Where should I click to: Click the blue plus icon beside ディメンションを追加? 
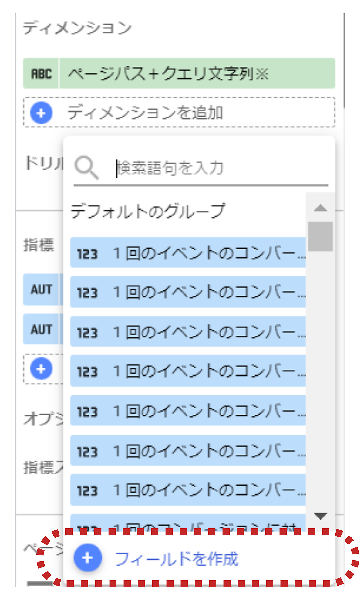point(41,113)
